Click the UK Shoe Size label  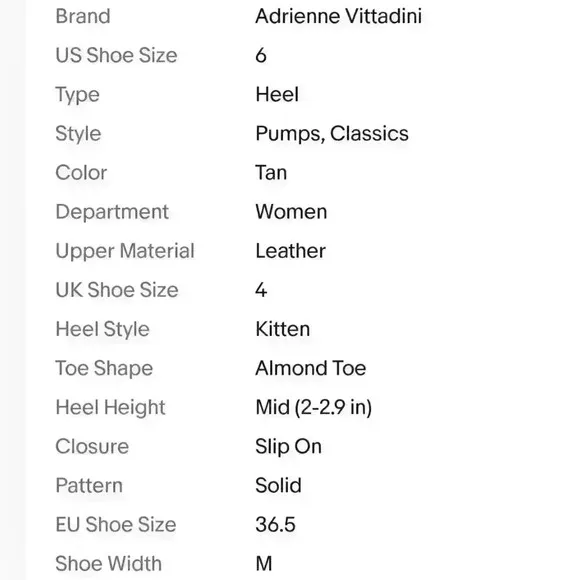tap(117, 290)
